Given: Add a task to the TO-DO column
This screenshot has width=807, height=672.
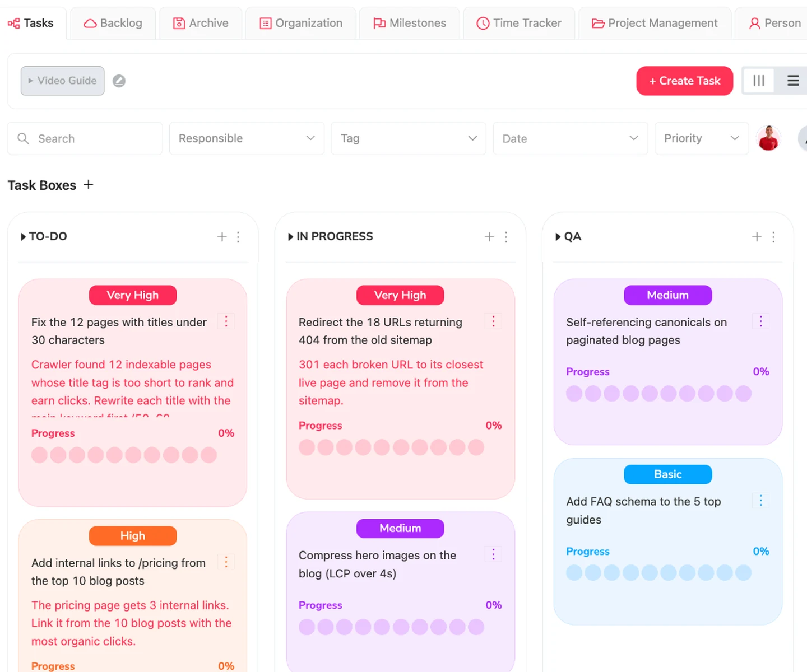Looking at the screenshot, I should point(222,237).
